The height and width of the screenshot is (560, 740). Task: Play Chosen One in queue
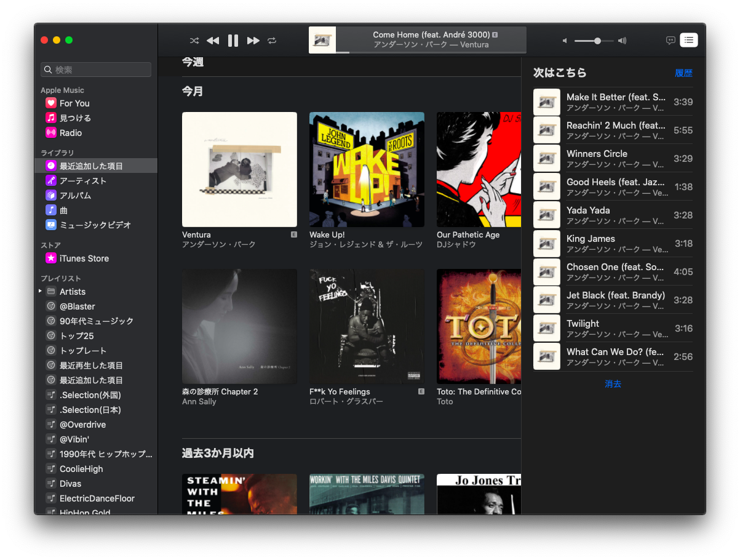coord(613,272)
